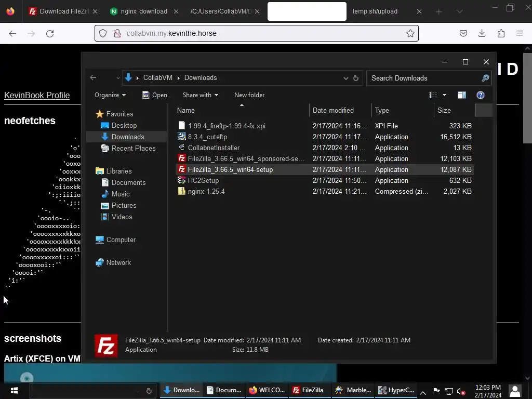Image resolution: width=532 pixels, height=399 pixels.
Task: Switch to the /C:/Users/CollabVM tab
Action: 224,11
